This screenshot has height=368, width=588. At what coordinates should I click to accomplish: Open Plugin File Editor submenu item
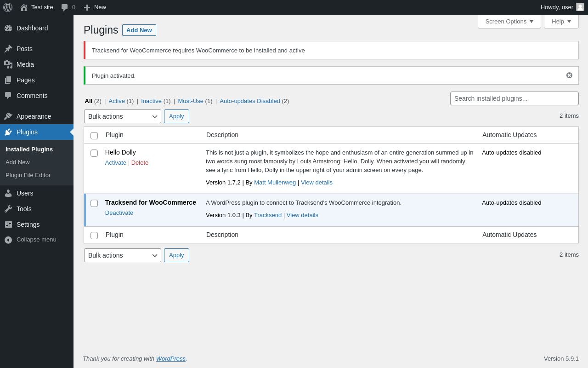point(28,175)
